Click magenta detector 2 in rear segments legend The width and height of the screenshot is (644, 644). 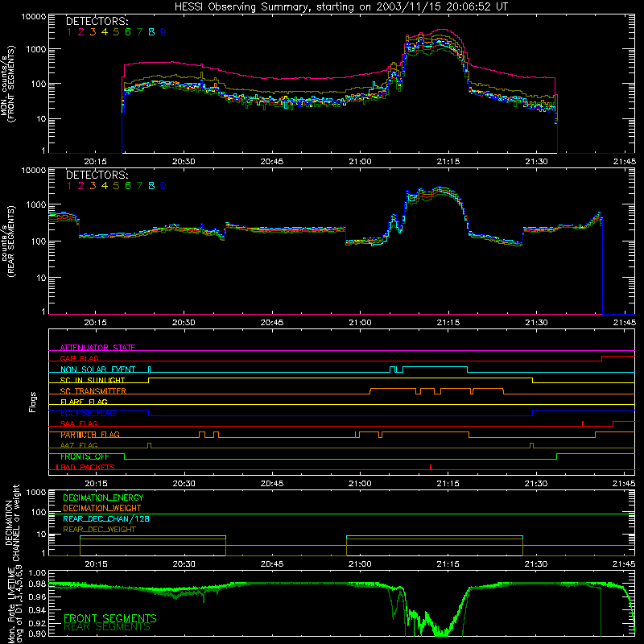pyautogui.click(x=81, y=186)
